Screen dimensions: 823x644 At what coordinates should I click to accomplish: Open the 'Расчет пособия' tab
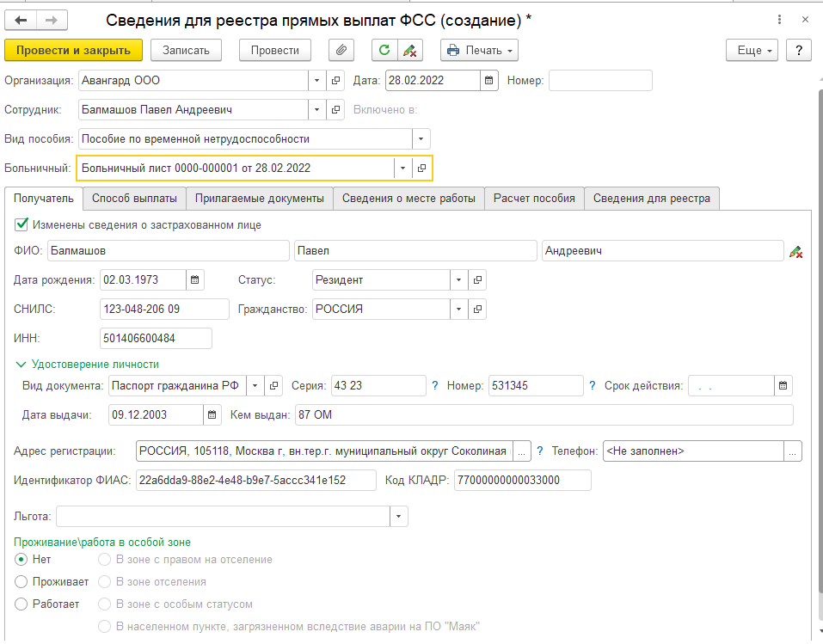[x=534, y=199]
